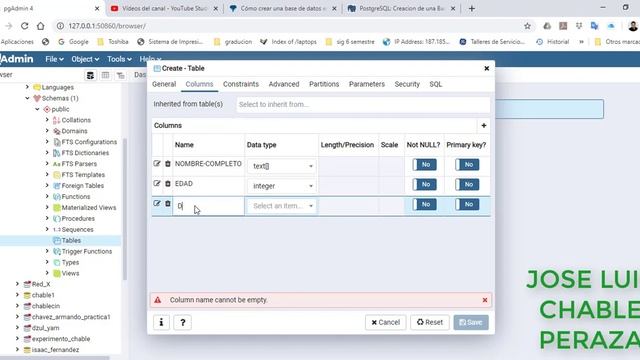Open the info button in dialog footer
The image size is (640, 360).
[x=161, y=322]
